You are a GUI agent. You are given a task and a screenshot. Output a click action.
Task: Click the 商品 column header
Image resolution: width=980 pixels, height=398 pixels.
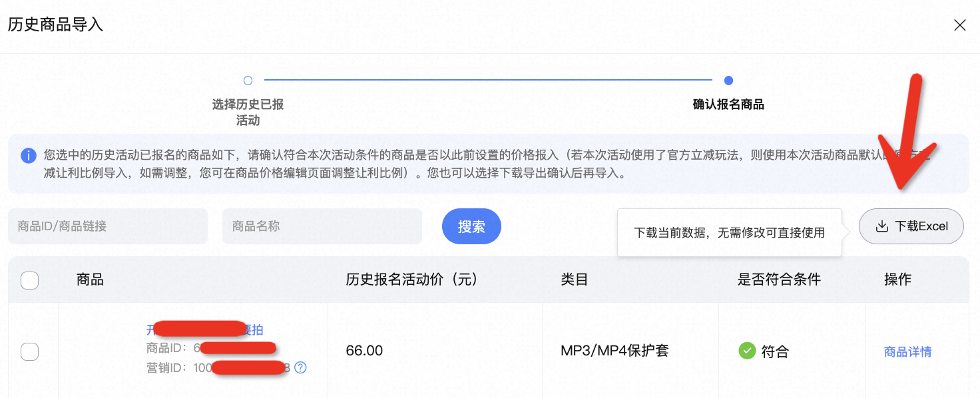coord(90,280)
